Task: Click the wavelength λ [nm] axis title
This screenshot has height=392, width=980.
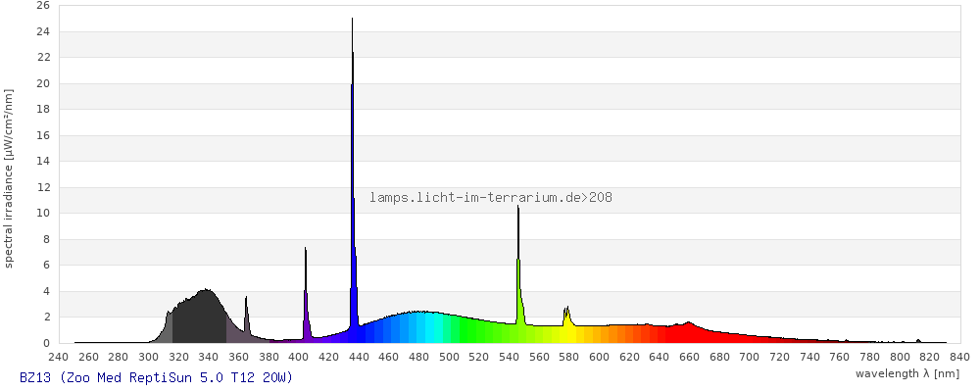Action: pyautogui.click(x=907, y=373)
